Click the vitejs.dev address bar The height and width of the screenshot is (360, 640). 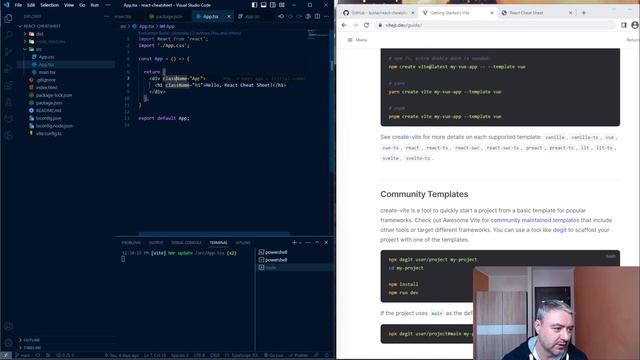[x=494, y=25]
